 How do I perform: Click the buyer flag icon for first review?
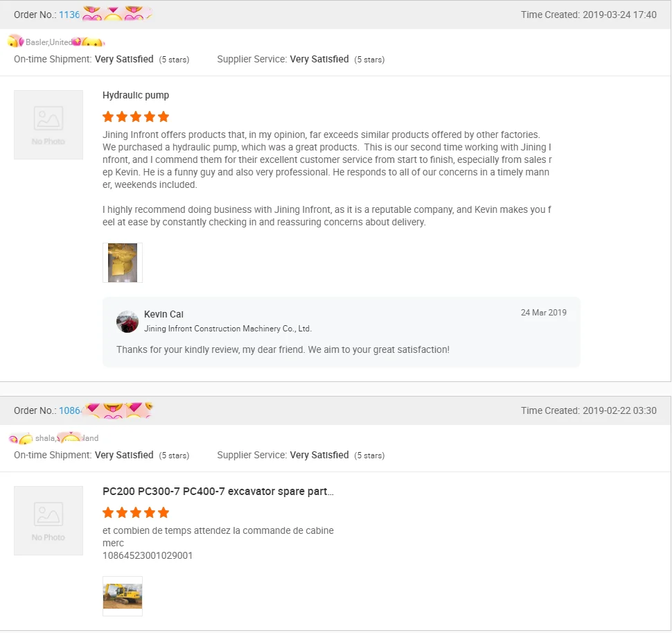[x=16, y=42]
